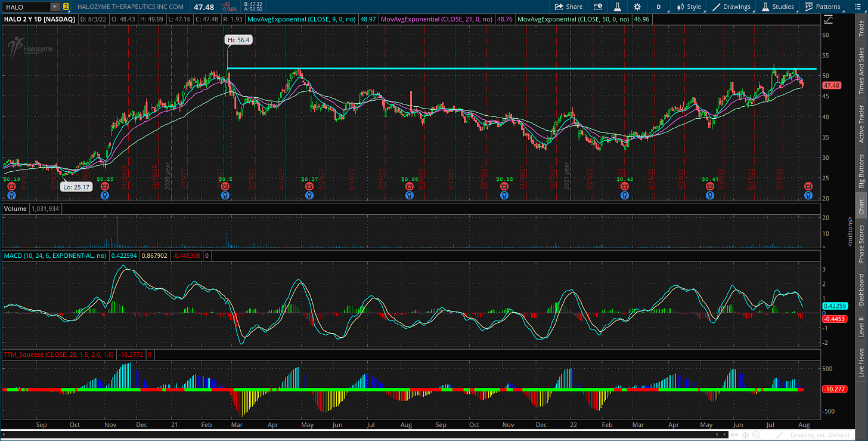The height and width of the screenshot is (441, 868).
Task: Click the lightbulb event icon under $0.42
Action: 624,195
